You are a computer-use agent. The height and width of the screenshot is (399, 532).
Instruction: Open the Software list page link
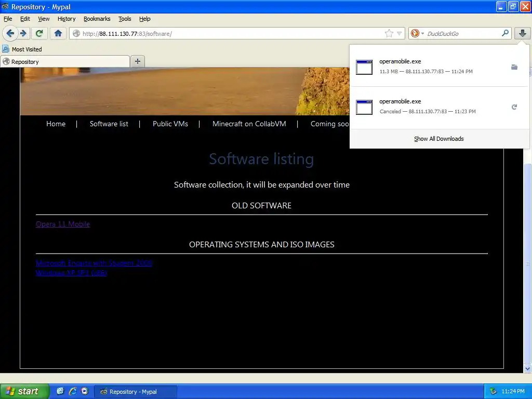coord(109,124)
